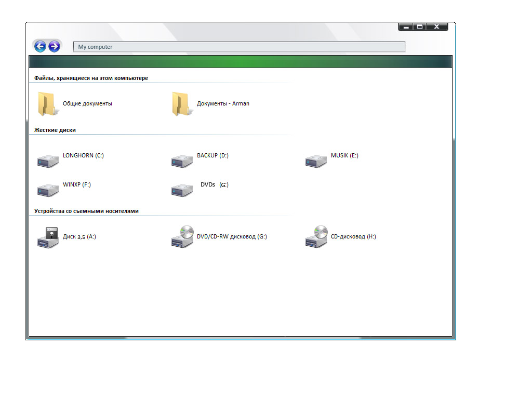Select the DVDs (G:) hard drive icon
This screenshot has width=532, height=399.
coord(181,190)
